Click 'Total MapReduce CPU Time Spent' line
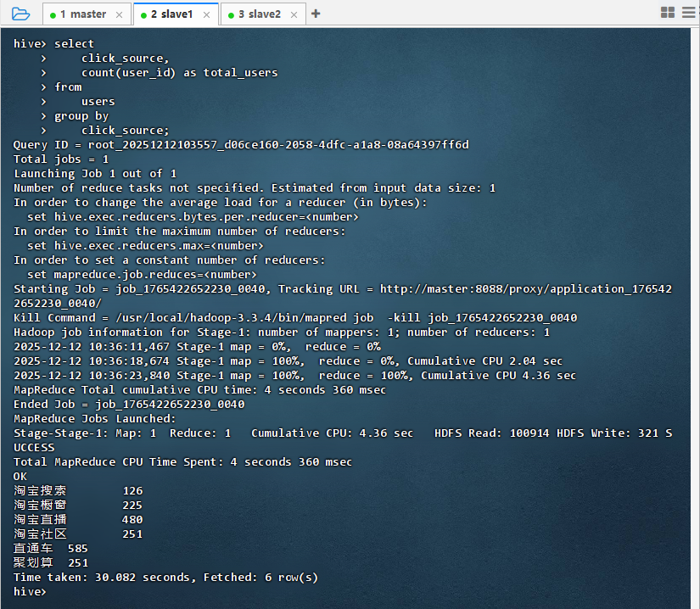Viewport: 700px width, 609px height. click(x=182, y=461)
